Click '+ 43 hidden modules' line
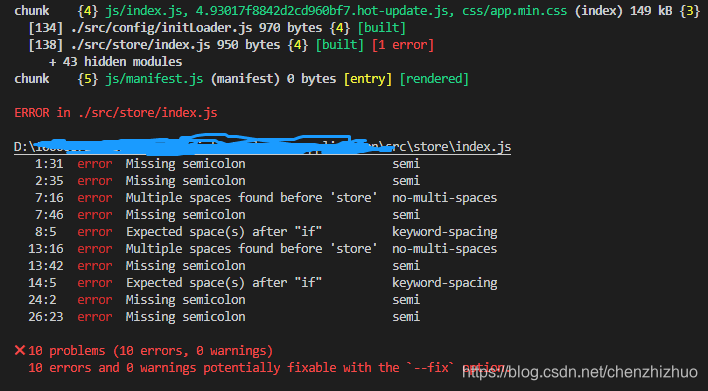Image resolution: width=708 pixels, height=391 pixels. [x=116, y=62]
